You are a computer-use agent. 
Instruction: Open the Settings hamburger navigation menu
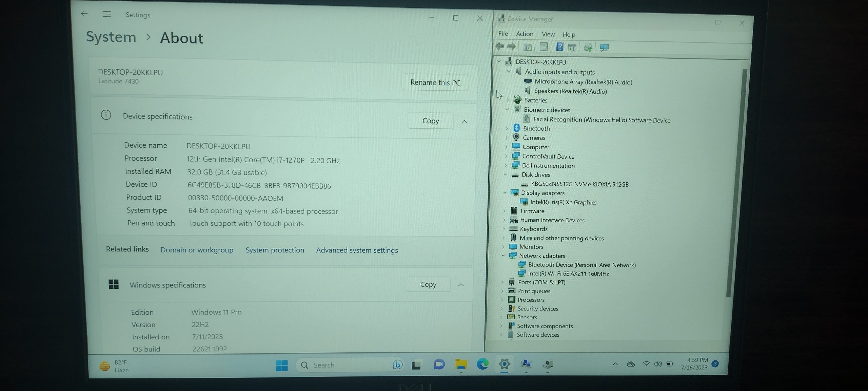[107, 14]
